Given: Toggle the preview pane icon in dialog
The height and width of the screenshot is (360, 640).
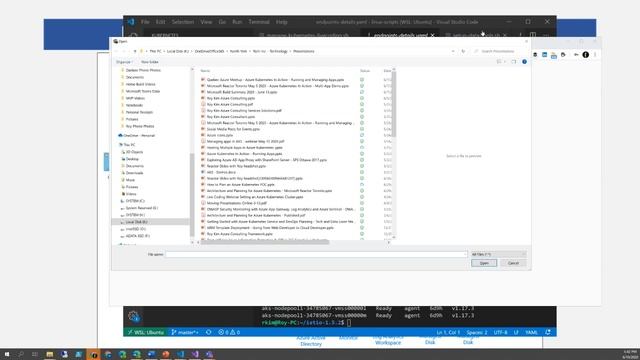Looking at the screenshot, I should [513, 62].
